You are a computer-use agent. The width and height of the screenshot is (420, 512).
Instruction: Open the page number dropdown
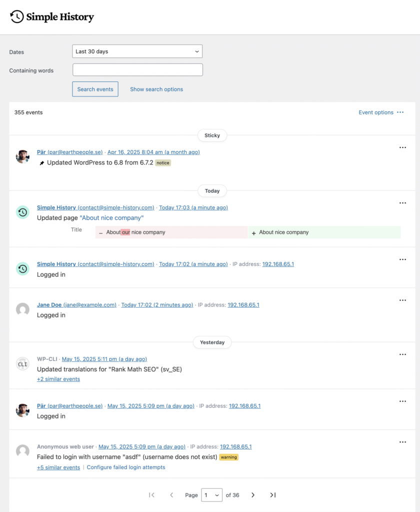[x=211, y=495]
